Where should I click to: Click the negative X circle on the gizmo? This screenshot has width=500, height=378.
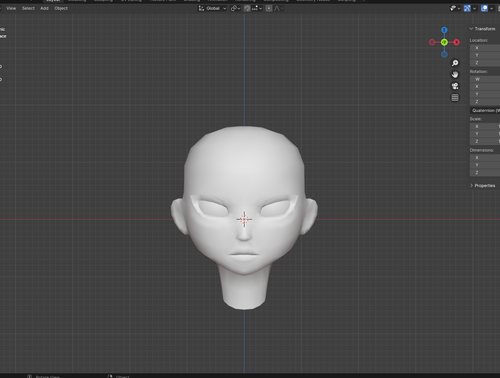tap(432, 42)
